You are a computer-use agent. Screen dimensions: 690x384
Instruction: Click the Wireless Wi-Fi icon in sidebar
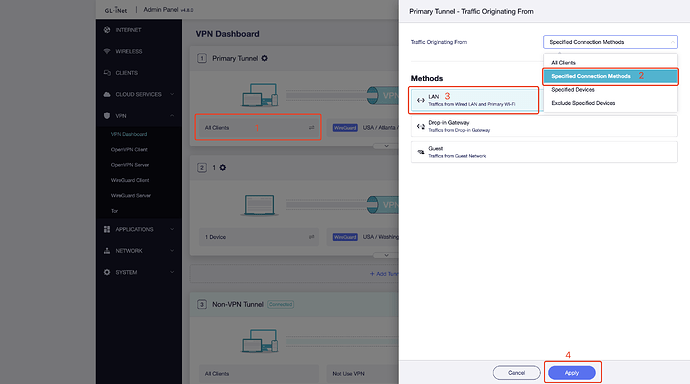pos(107,51)
